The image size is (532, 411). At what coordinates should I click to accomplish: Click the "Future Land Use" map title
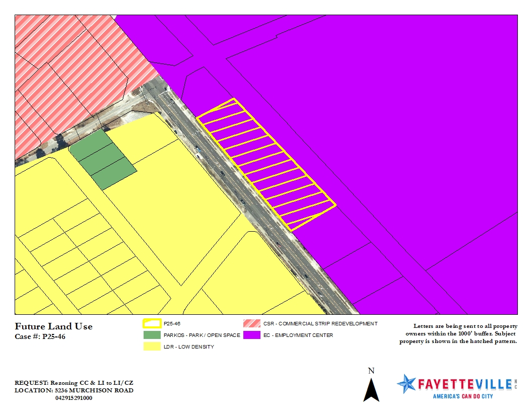(53, 326)
